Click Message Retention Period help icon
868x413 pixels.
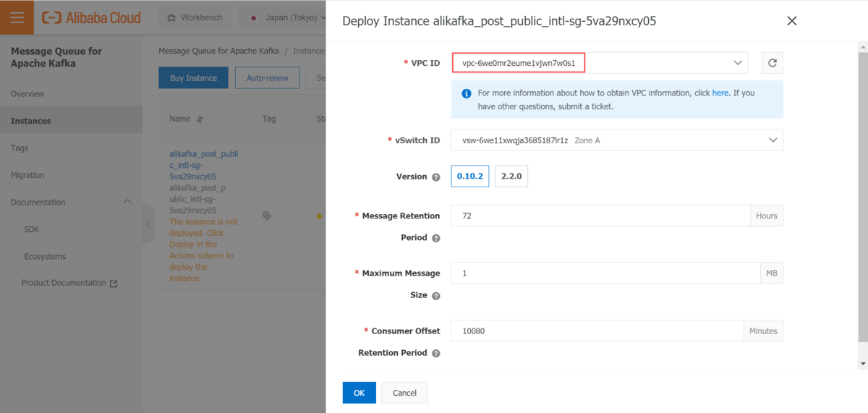click(x=436, y=238)
